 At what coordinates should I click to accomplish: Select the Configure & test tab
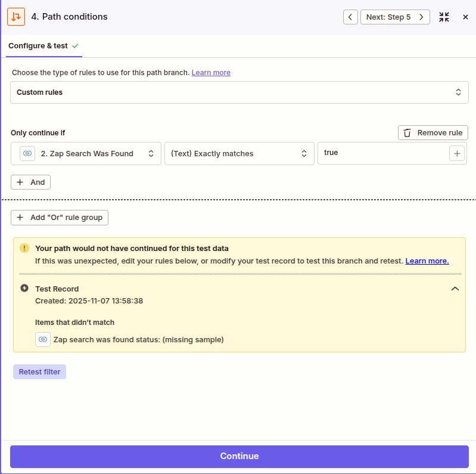43,46
